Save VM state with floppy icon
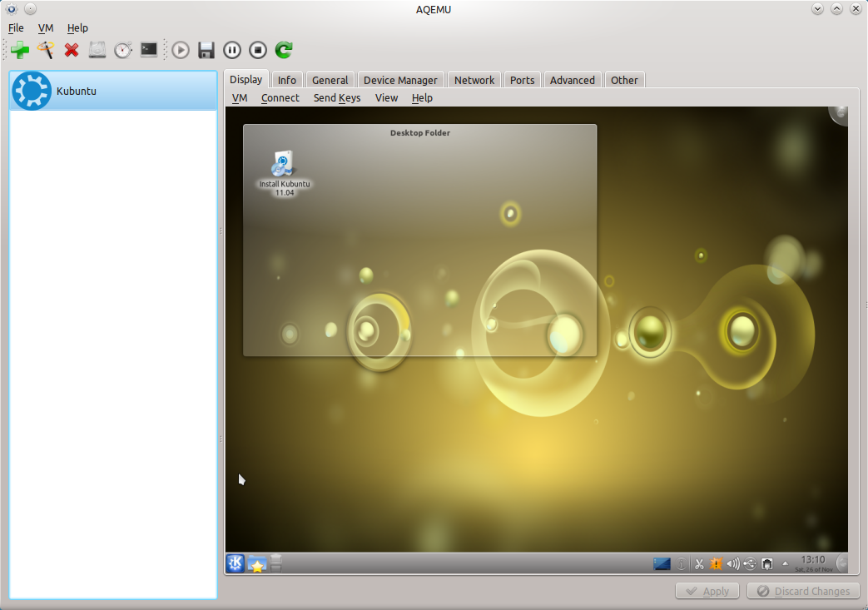 (206, 51)
